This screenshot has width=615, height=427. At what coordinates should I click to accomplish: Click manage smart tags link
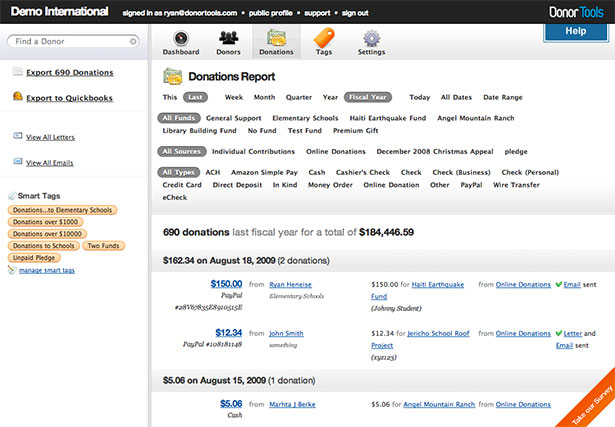click(47, 270)
